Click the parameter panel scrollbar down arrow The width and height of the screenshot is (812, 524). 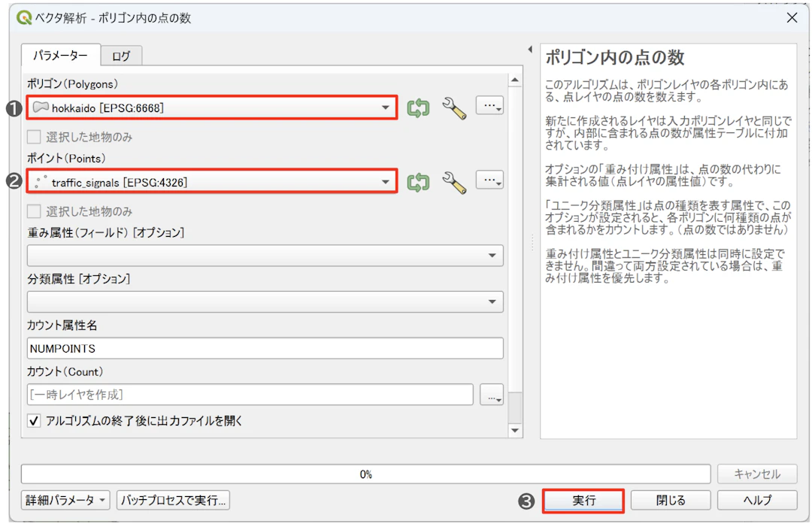(515, 430)
